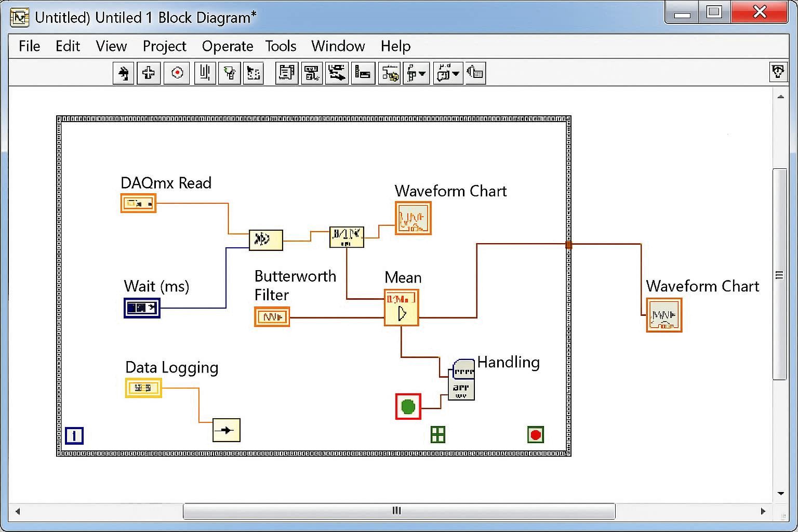Step Into the next node
The width and height of the screenshot is (798, 532).
pyautogui.click(x=286, y=73)
